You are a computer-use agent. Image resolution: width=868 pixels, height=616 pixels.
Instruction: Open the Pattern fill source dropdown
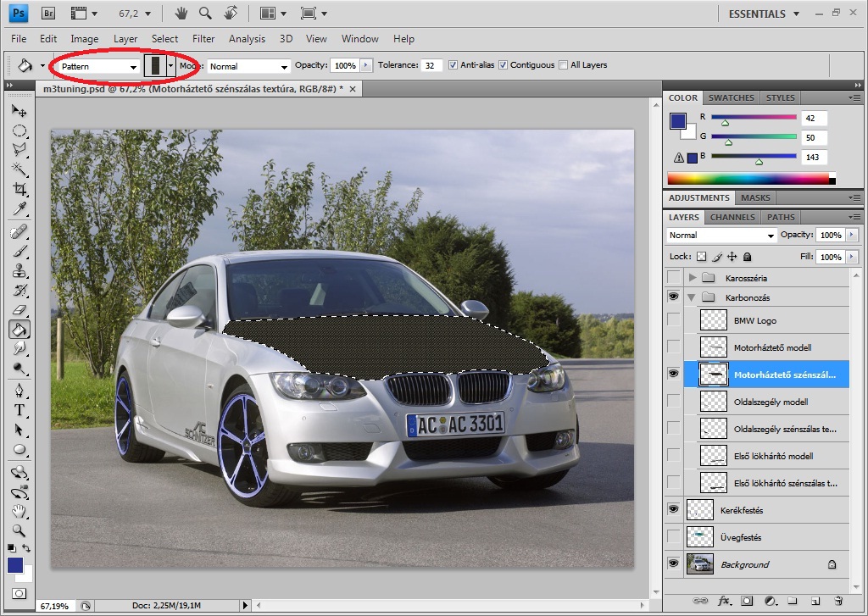point(97,66)
